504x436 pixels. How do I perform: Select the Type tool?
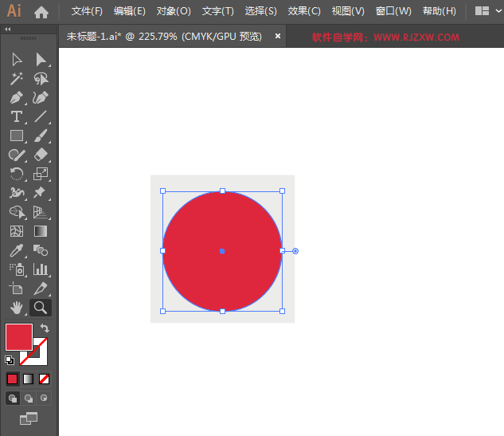point(17,117)
